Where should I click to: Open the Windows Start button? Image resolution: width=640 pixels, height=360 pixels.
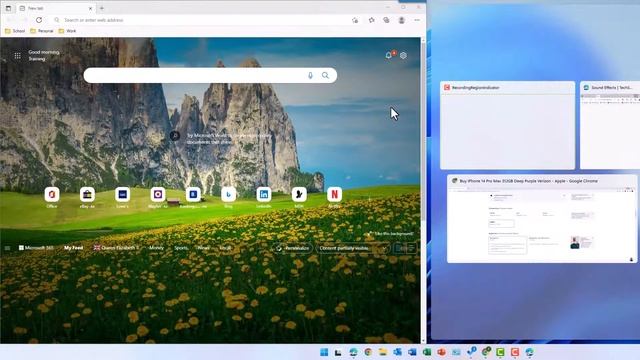tap(324, 352)
